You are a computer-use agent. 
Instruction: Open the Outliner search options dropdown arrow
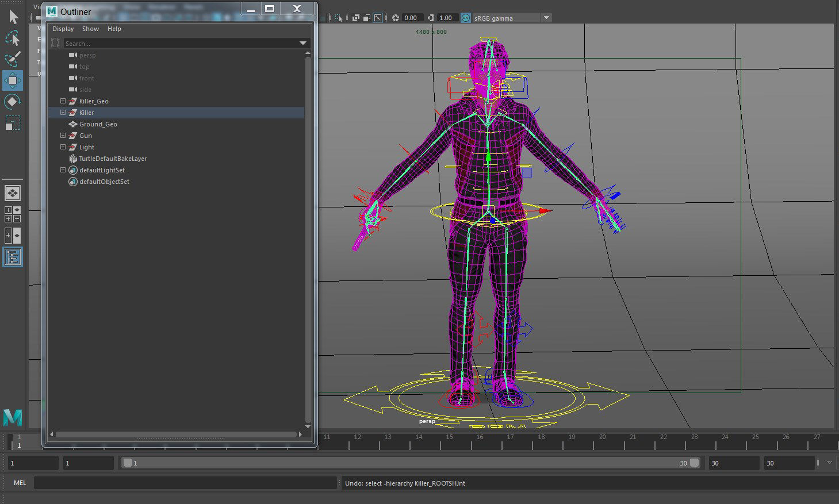(303, 43)
